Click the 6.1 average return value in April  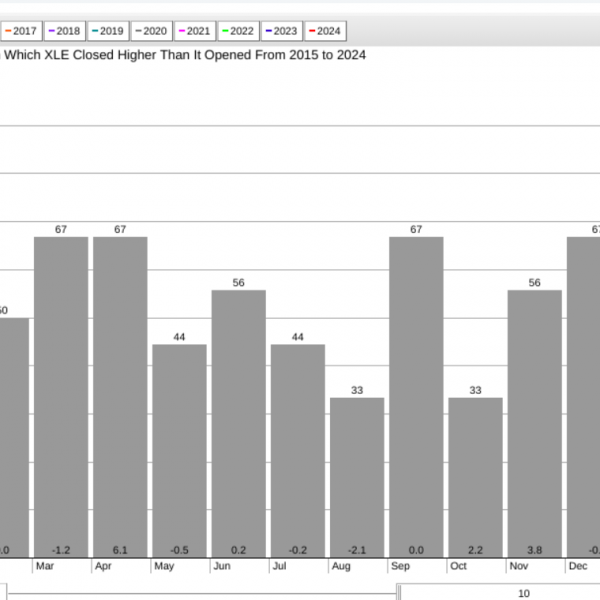click(120, 550)
